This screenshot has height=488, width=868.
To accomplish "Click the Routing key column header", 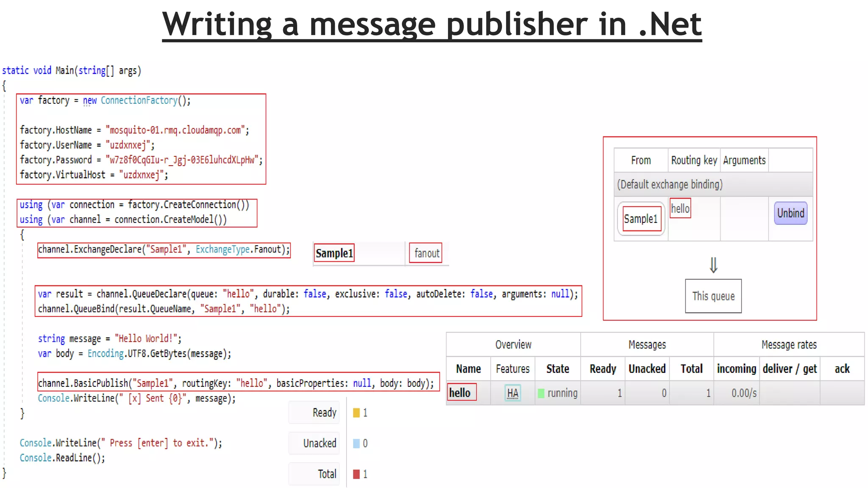I will pyautogui.click(x=694, y=160).
